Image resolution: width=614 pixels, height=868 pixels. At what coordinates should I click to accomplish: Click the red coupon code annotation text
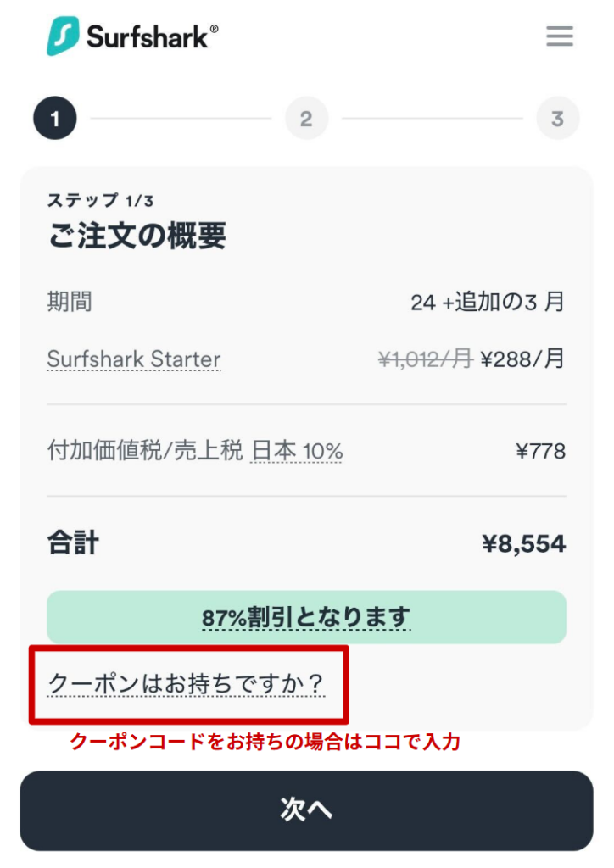[x=265, y=743]
